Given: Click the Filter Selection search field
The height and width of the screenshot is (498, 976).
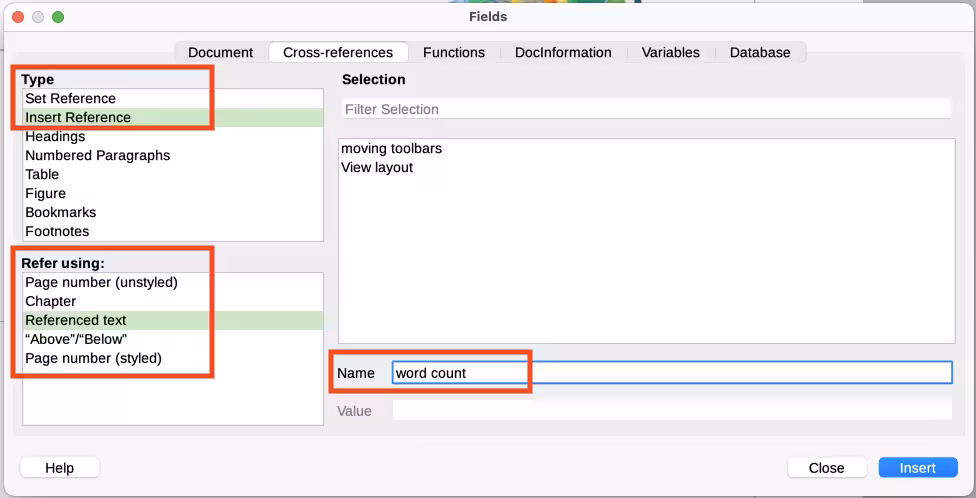Looking at the screenshot, I should pyautogui.click(x=646, y=109).
